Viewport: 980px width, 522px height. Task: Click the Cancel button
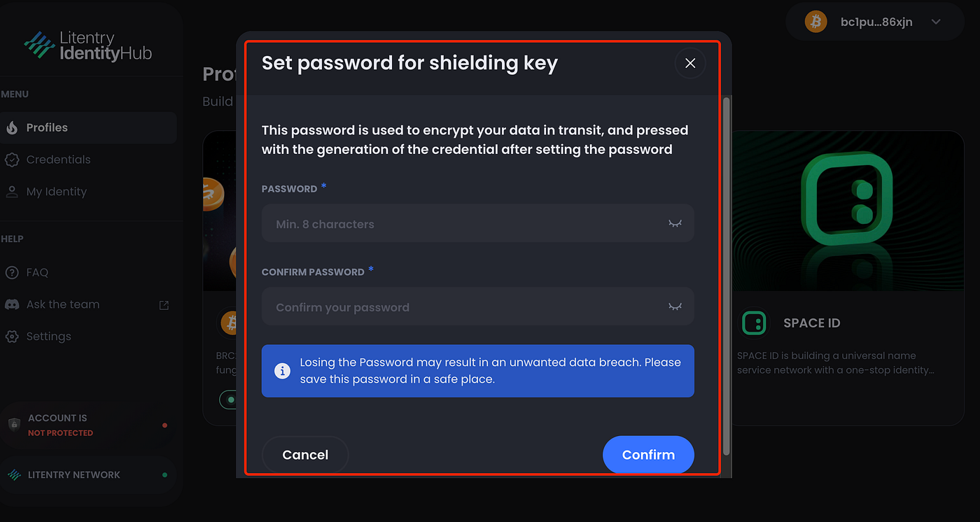pyautogui.click(x=305, y=455)
